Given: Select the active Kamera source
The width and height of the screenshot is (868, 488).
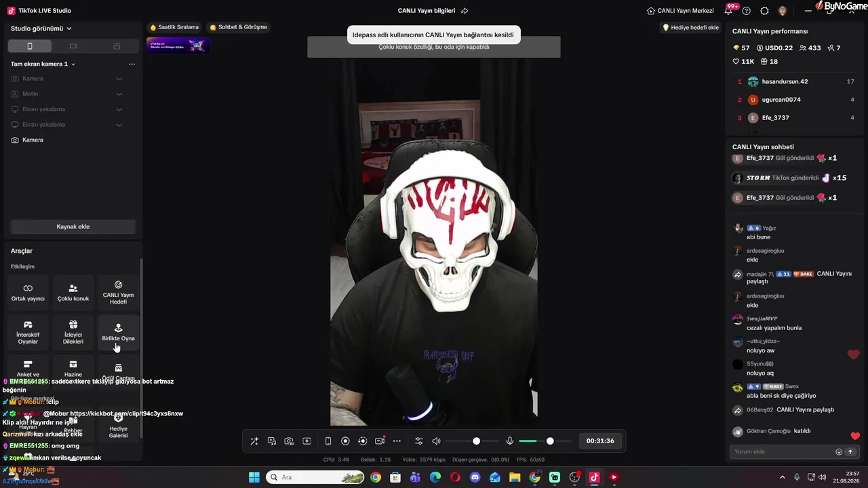Looking at the screenshot, I should tap(73, 140).
